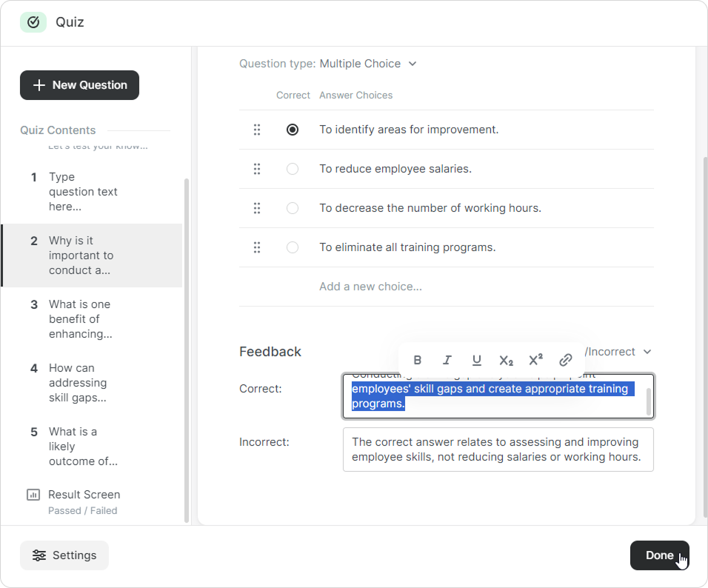Insert a link using the link icon
Screen dimensions: 708x588
[565, 360]
